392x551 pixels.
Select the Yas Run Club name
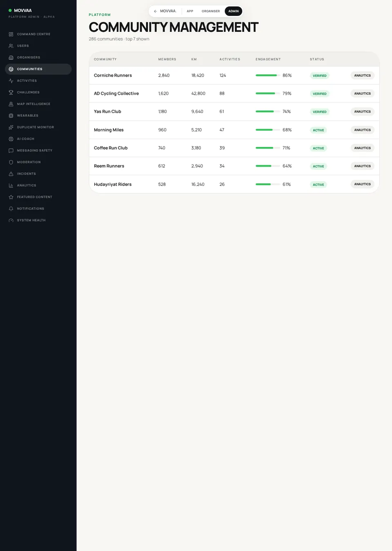(107, 111)
